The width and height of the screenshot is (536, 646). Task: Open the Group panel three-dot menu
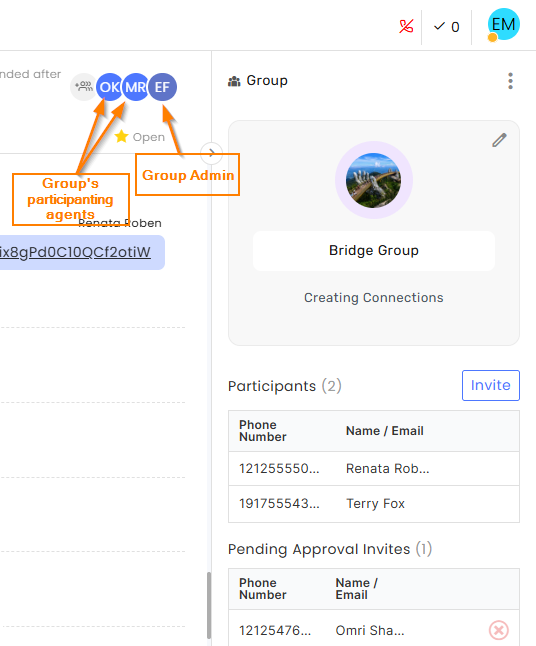(x=510, y=81)
